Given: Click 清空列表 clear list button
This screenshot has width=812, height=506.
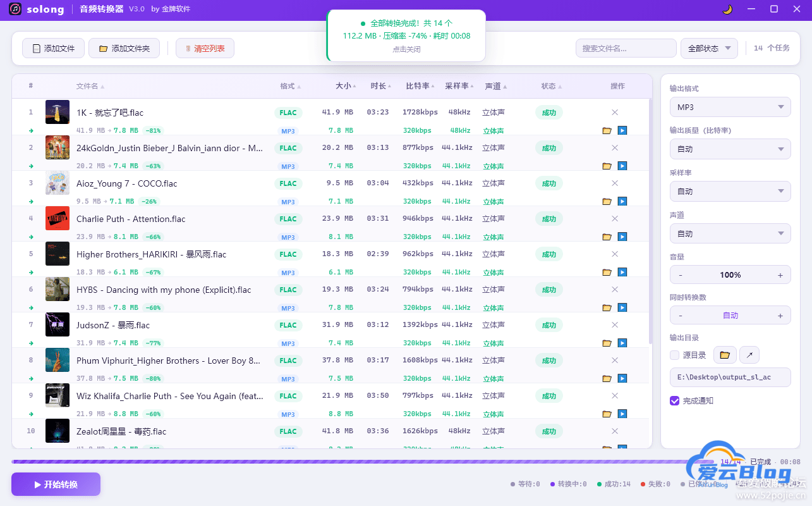Looking at the screenshot, I should [x=205, y=48].
